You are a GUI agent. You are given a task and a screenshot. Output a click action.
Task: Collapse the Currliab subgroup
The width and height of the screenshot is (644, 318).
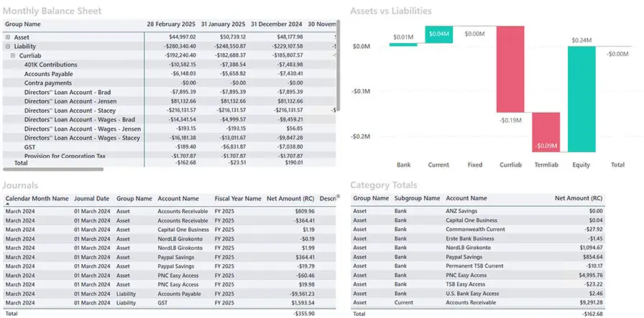(x=14, y=55)
